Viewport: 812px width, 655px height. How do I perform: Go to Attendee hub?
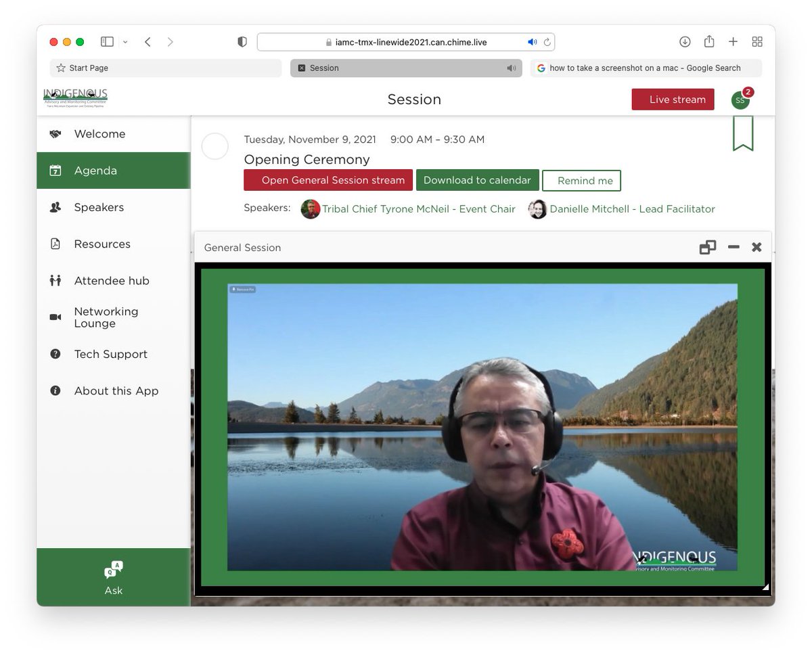[x=114, y=280]
